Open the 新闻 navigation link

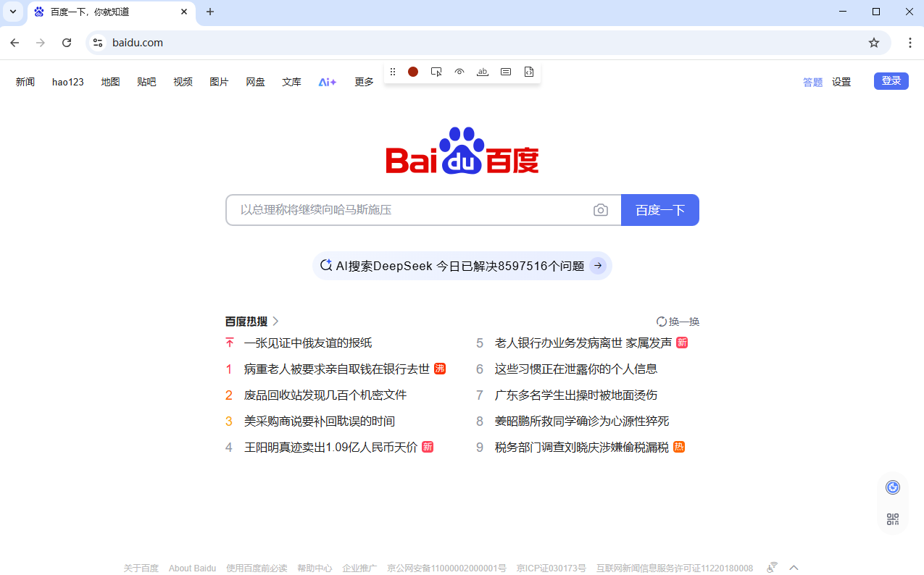point(25,82)
